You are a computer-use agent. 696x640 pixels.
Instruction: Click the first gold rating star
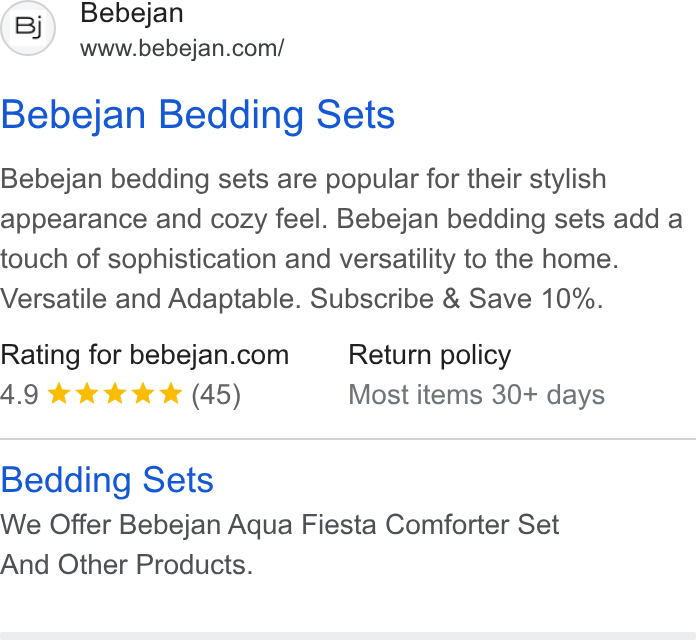(x=59, y=394)
